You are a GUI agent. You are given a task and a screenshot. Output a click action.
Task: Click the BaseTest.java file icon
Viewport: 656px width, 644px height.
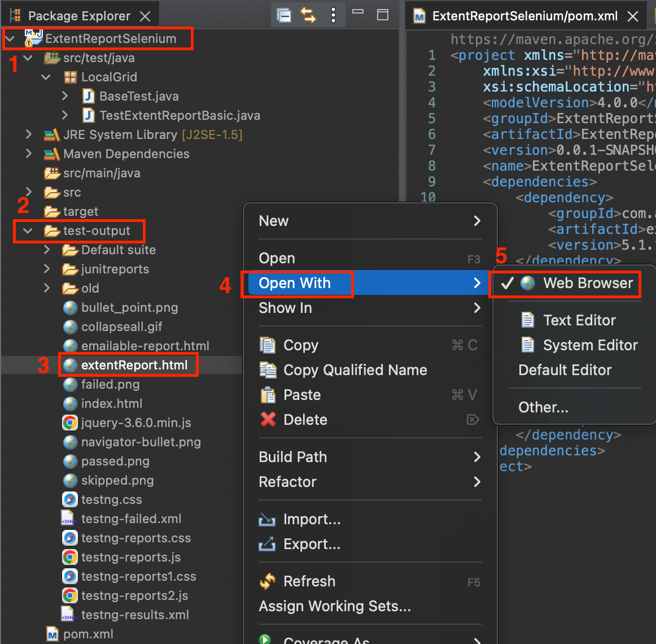point(89,97)
